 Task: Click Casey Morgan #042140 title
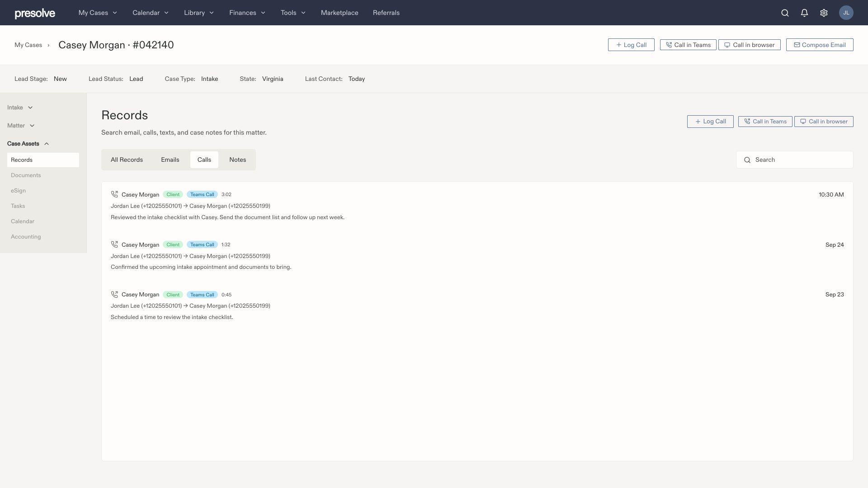(x=116, y=45)
